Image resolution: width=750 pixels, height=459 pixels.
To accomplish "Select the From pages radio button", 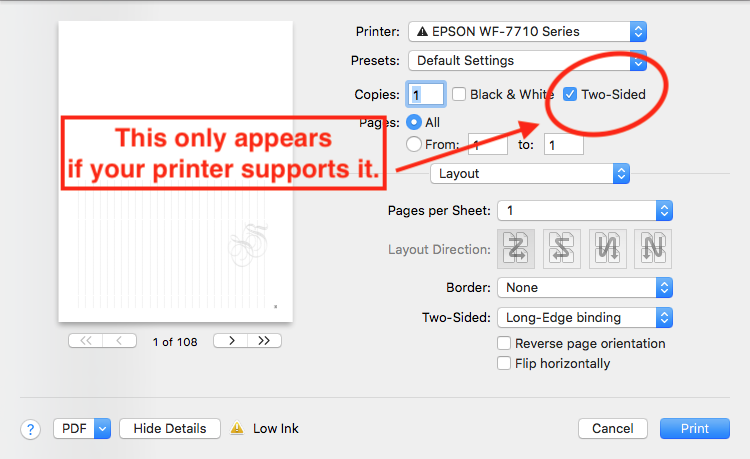I will [414, 144].
